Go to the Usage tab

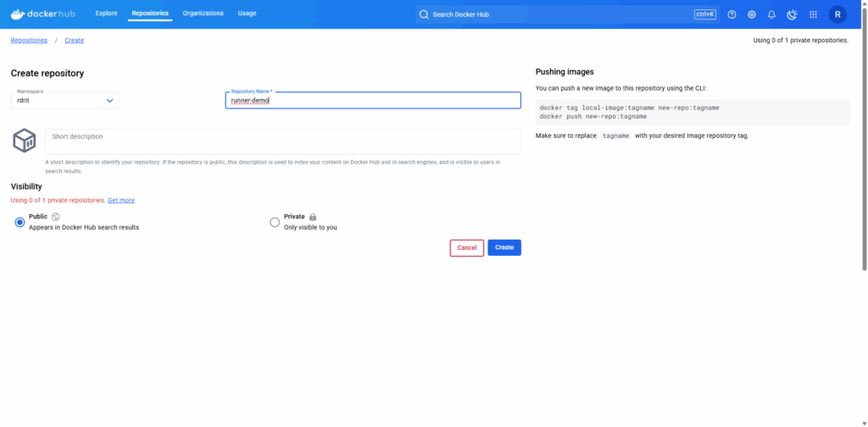pyautogui.click(x=247, y=14)
